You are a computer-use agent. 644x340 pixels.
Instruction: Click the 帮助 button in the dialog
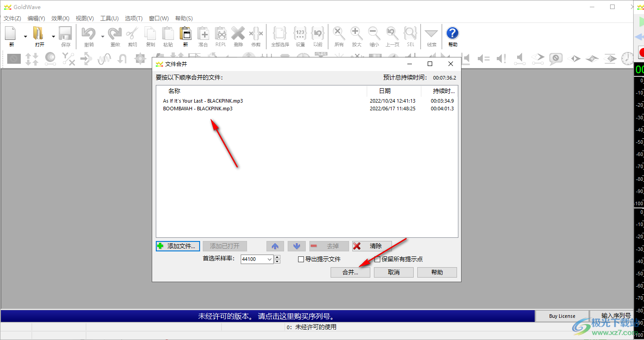(x=437, y=272)
